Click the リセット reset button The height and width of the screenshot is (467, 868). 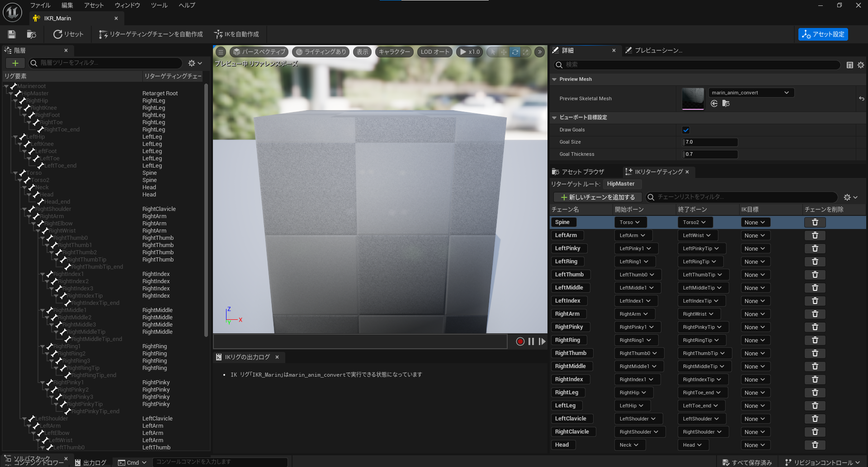(x=68, y=34)
